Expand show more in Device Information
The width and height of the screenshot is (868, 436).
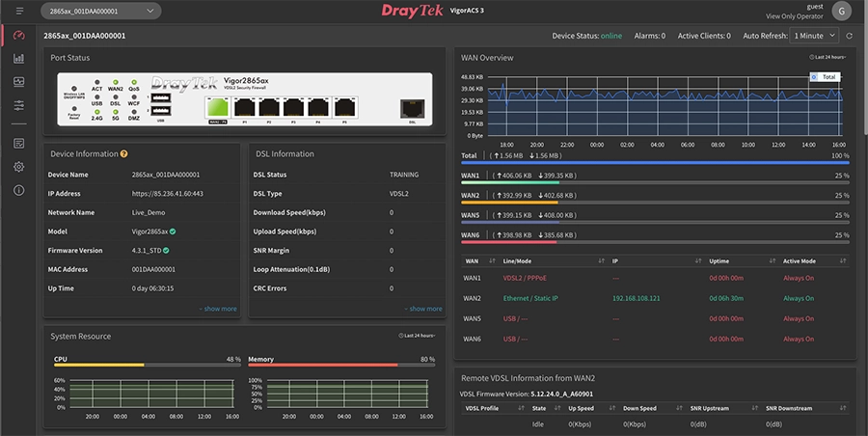pyautogui.click(x=218, y=309)
